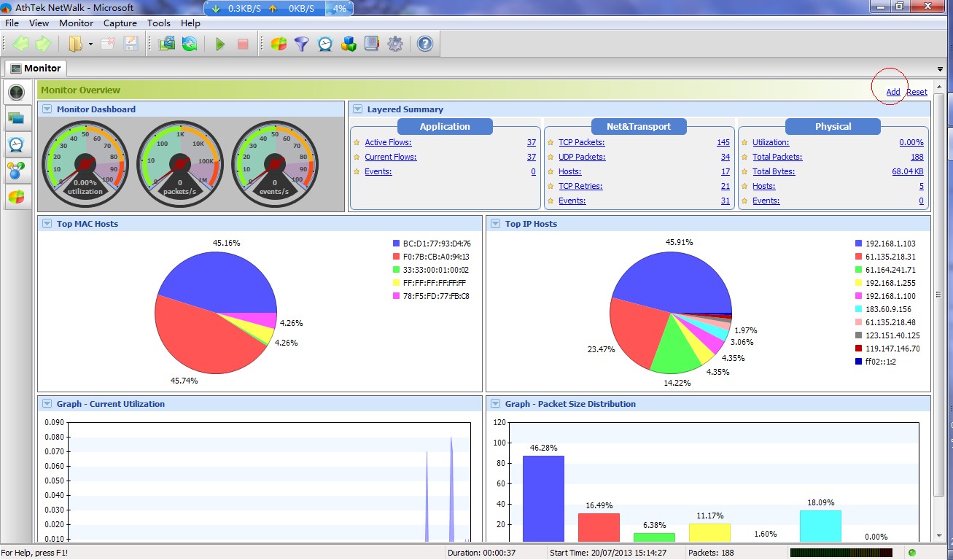Viewport: 953px width, 560px height.
Task: Switch to the Monitor tab
Action: (x=36, y=68)
